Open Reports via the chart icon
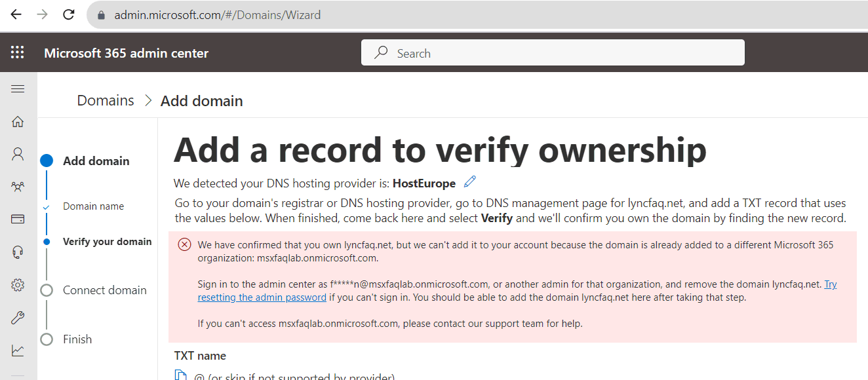The height and width of the screenshot is (380, 868). tap(18, 351)
